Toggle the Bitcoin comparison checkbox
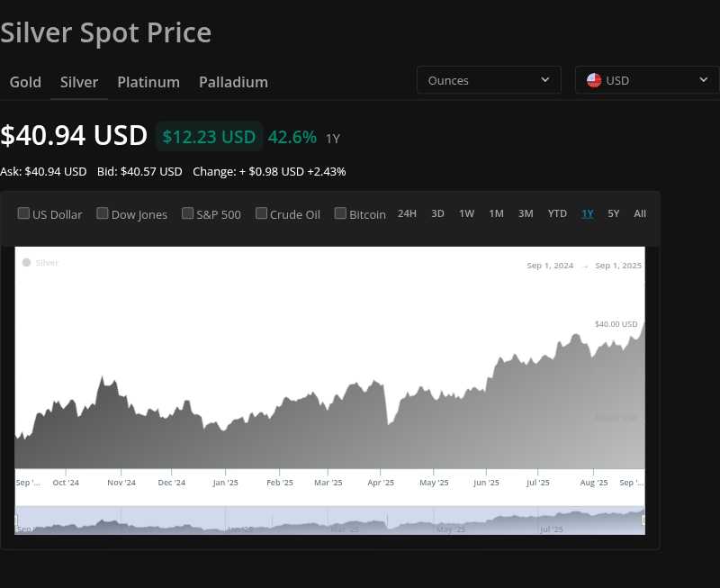720x588 pixels. pos(341,213)
